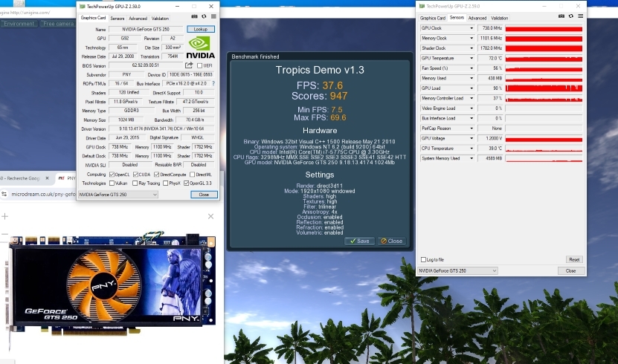Click screenshot camera icon in left GPU-Z window
This screenshot has height=364, width=618.
click(x=194, y=16)
